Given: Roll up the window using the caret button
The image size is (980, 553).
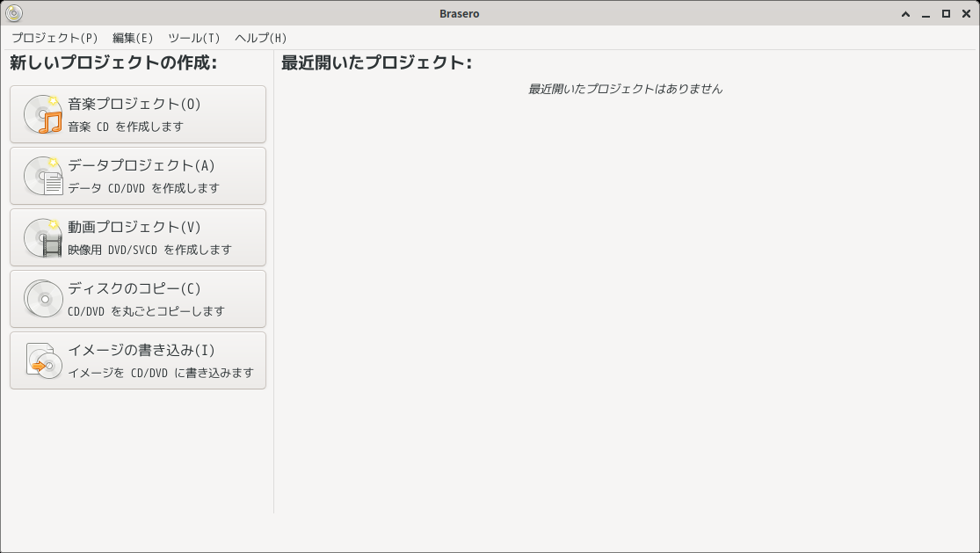Looking at the screenshot, I should pos(905,14).
